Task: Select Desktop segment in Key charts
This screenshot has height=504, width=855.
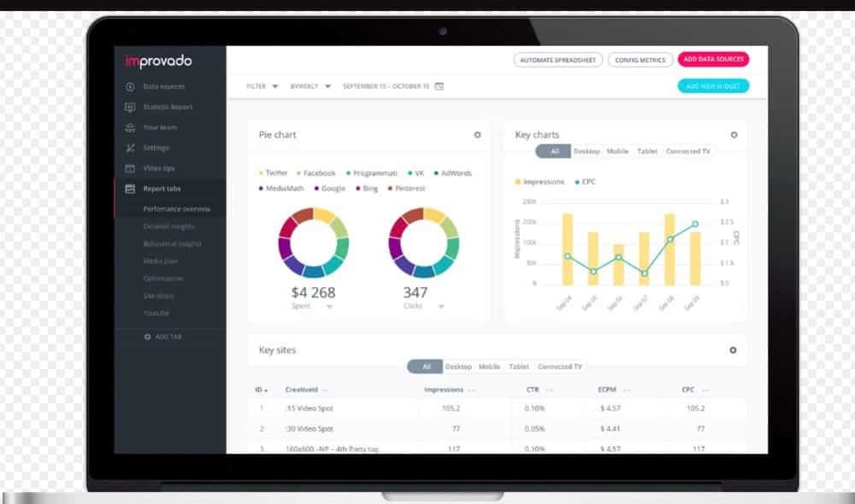Action: click(587, 151)
